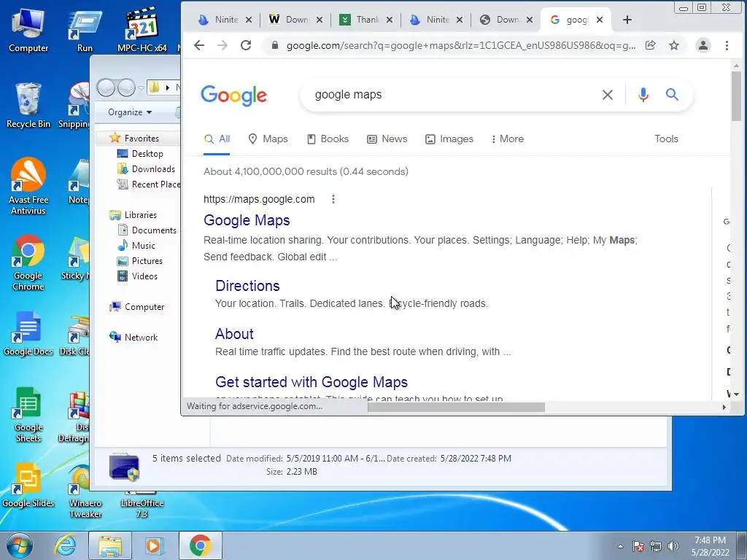The width and height of the screenshot is (747, 560).
Task: Select Network in Explorer sidebar
Action: 141,337
